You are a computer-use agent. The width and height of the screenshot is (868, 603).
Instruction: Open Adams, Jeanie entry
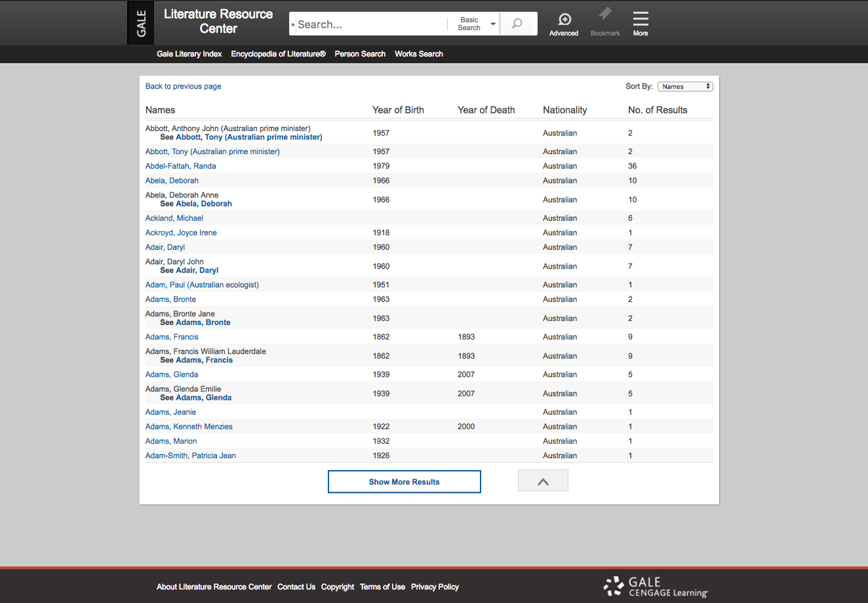(170, 412)
